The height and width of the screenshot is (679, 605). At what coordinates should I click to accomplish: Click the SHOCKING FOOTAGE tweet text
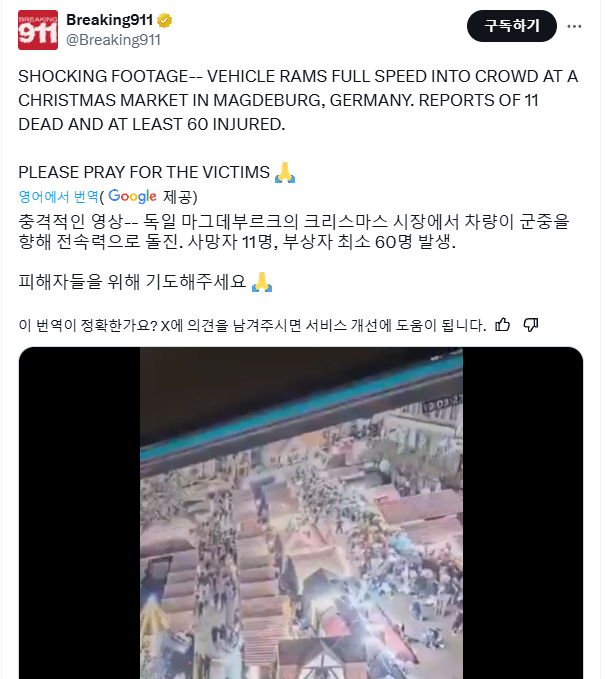click(x=298, y=100)
